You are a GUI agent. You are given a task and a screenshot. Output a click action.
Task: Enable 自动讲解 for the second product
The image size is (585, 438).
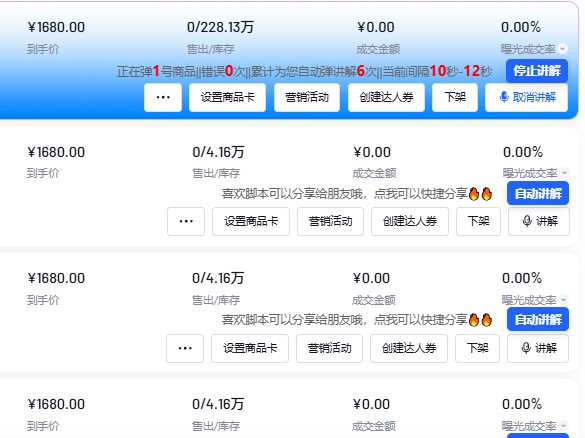[x=538, y=193]
